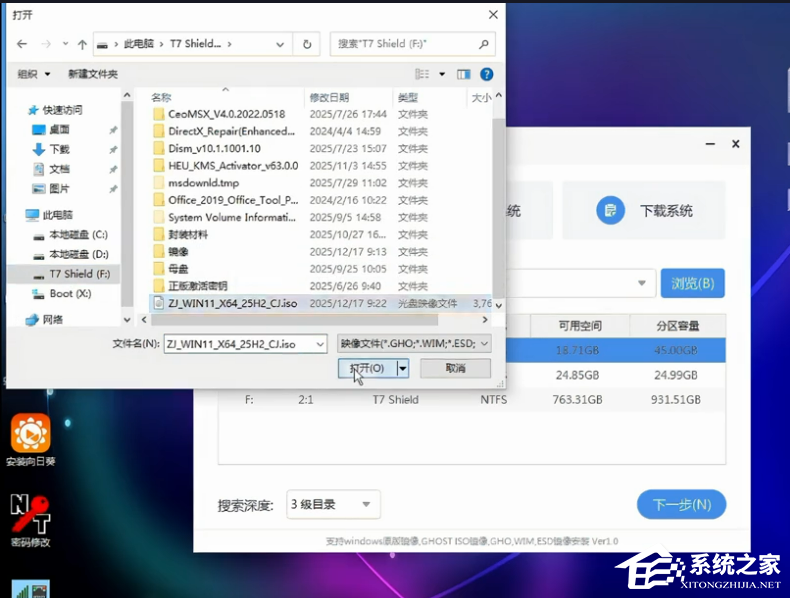This screenshot has width=790, height=598.
Task: Minimize the installer window
Action: tap(710, 144)
